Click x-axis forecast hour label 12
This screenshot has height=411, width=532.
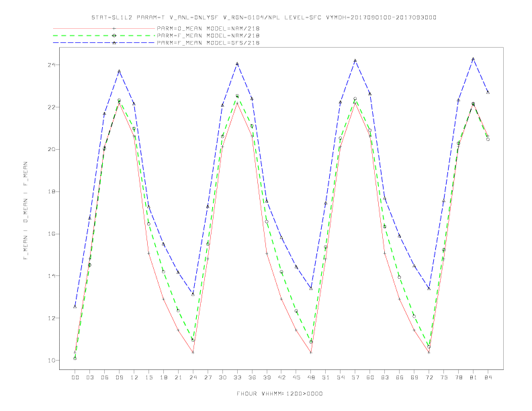[x=134, y=377]
